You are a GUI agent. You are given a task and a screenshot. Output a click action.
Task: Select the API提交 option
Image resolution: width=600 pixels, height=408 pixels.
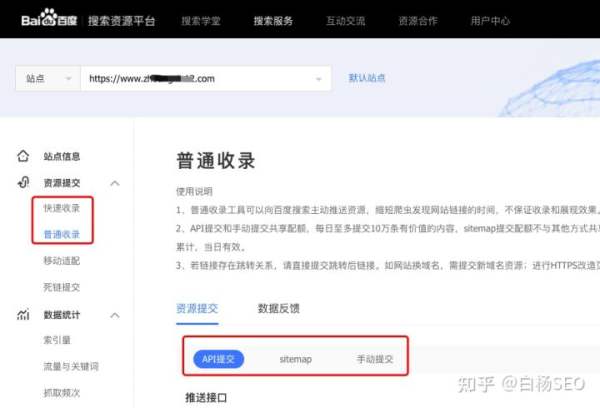click(x=218, y=359)
